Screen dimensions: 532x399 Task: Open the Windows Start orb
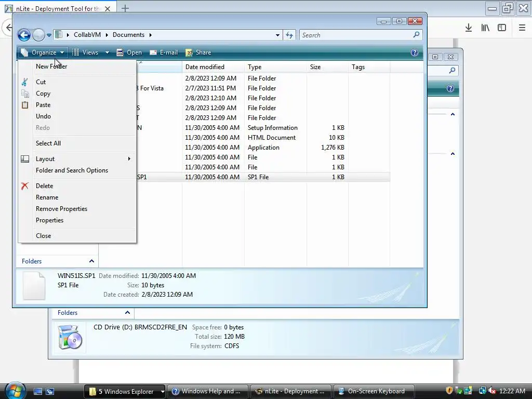click(15, 391)
